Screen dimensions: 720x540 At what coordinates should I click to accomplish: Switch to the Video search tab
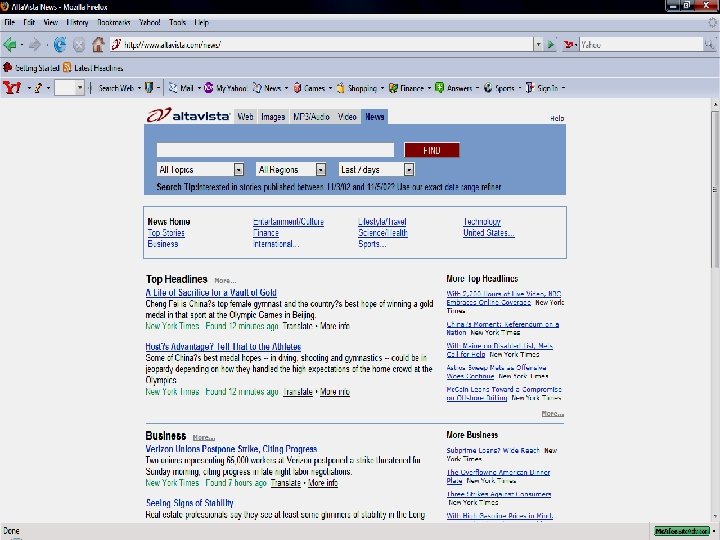click(347, 117)
